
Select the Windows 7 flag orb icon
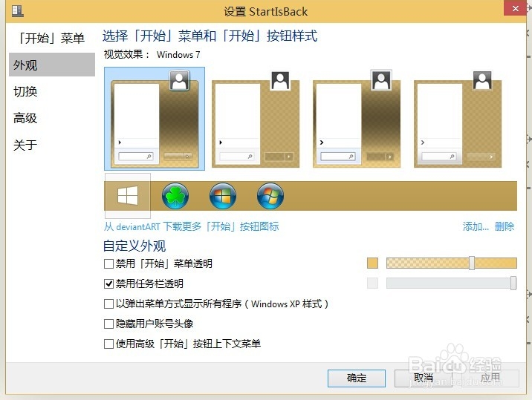click(x=270, y=196)
